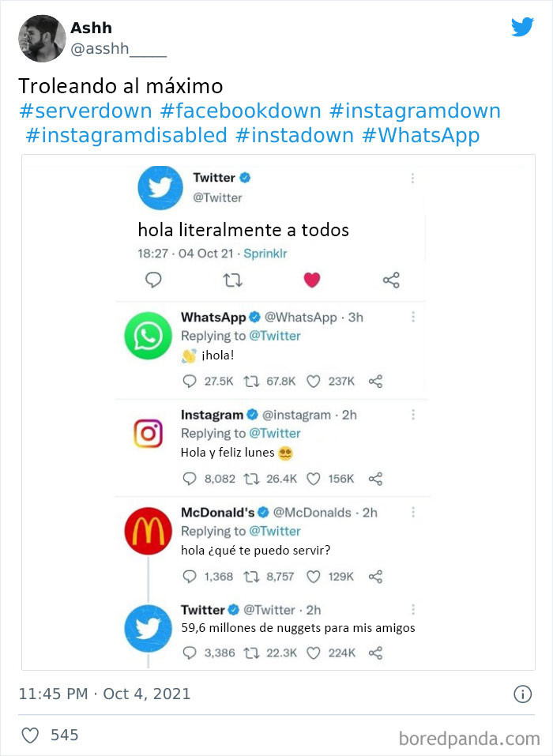Open the more options menu on Twitter's tweet
The image size is (553, 756).
pyautogui.click(x=412, y=179)
